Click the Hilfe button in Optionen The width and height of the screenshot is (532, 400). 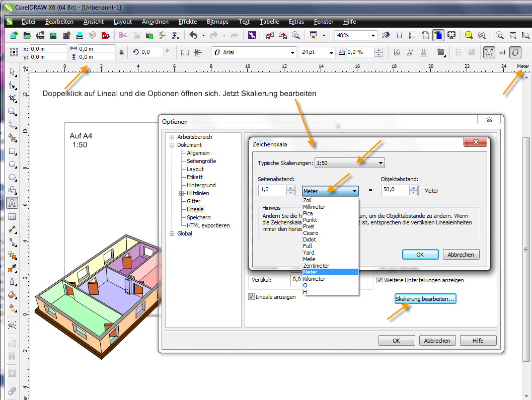[478, 340]
